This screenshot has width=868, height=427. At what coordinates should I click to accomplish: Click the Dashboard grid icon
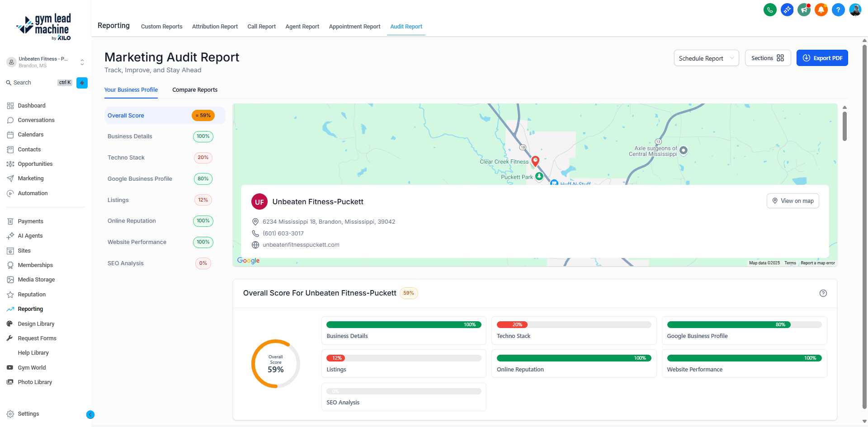click(x=10, y=106)
